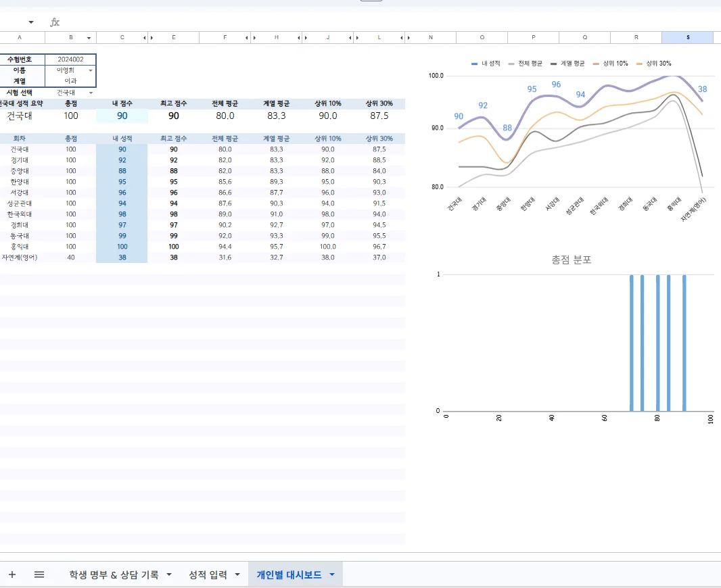Viewport: 721px width, 588px height.
Task: Select 한양대 계열 평균 cell 89.3
Action: click(x=277, y=181)
